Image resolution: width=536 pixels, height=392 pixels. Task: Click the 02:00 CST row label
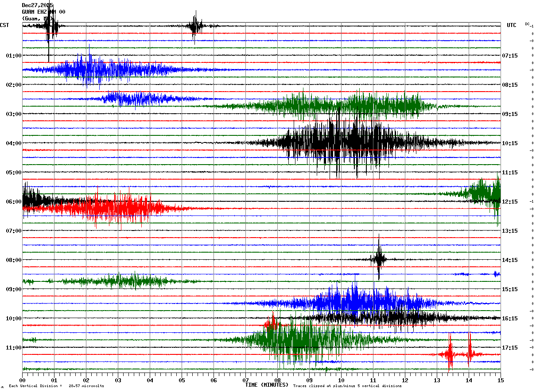tap(14, 85)
